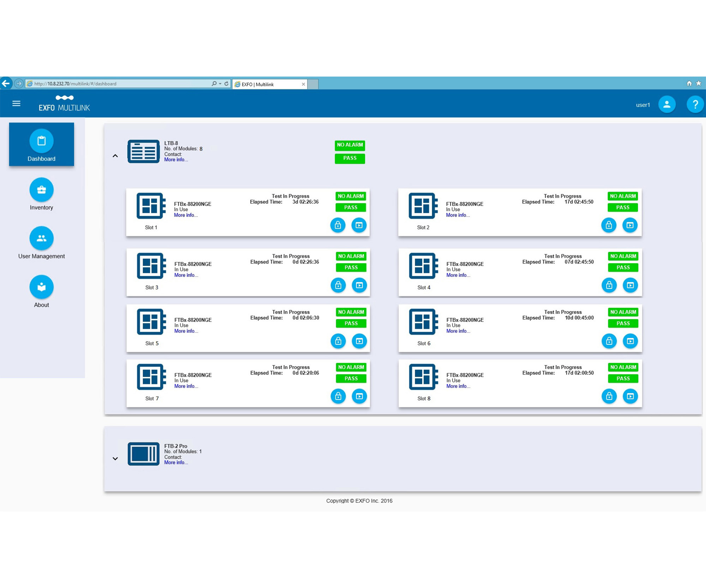
Task: Open the hamburger menu icon
Action: click(16, 103)
